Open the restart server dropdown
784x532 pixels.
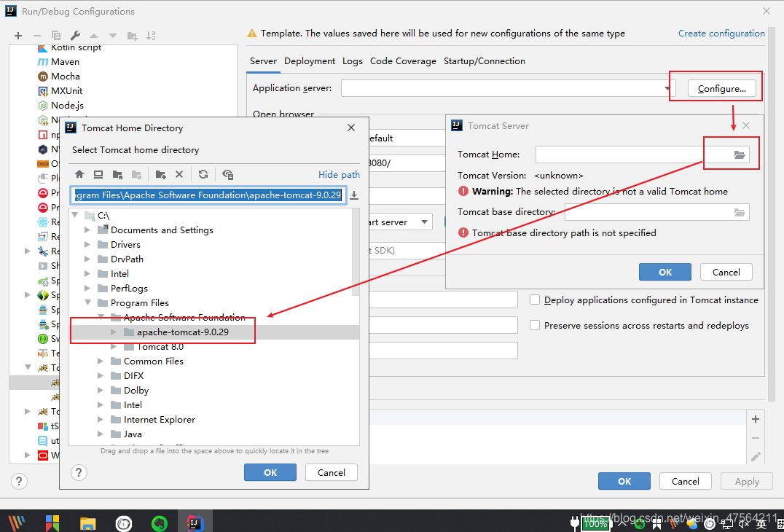[425, 222]
